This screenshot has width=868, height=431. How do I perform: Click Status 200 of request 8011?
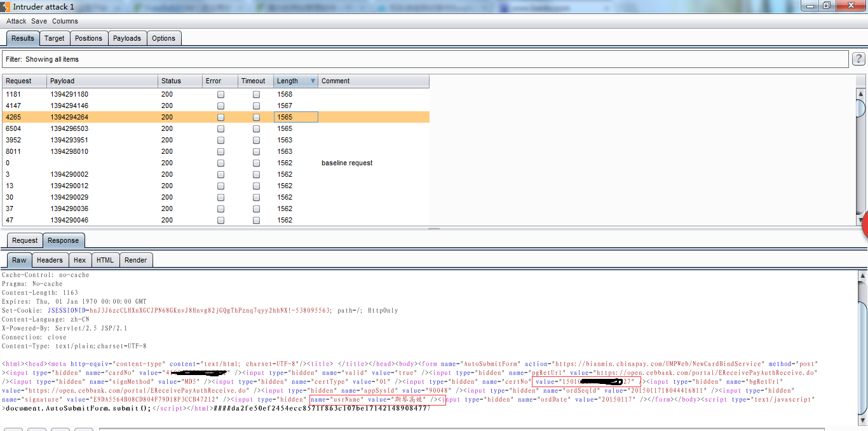point(180,151)
